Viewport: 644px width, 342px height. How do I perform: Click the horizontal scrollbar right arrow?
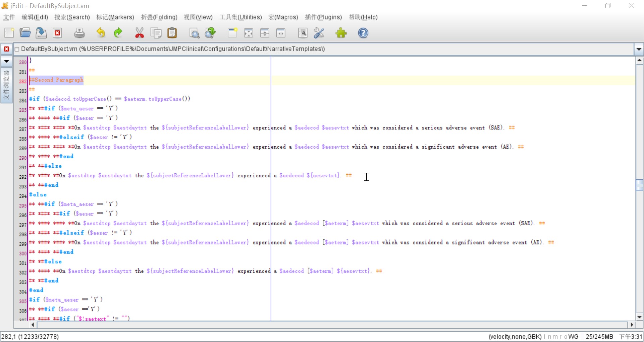(632, 325)
